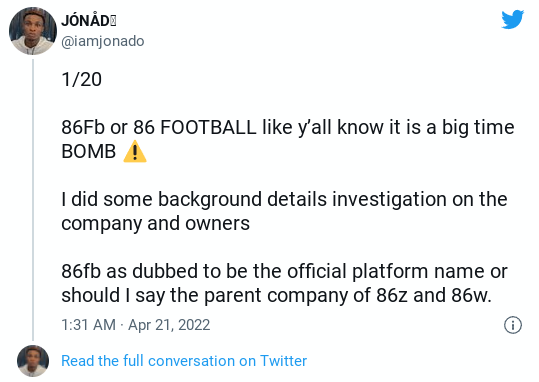This screenshot has width=539, height=382.
Task: Open the large profile photo of JÓNÅD
Action: [x=33, y=31]
